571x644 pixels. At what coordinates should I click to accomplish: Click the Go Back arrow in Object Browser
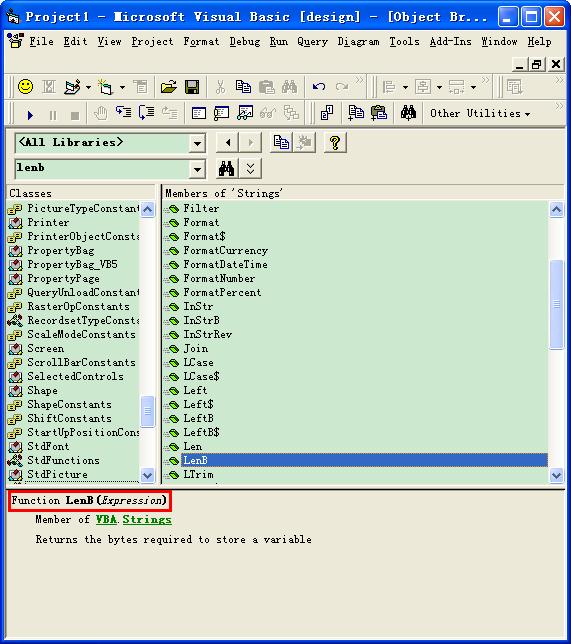point(228,143)
